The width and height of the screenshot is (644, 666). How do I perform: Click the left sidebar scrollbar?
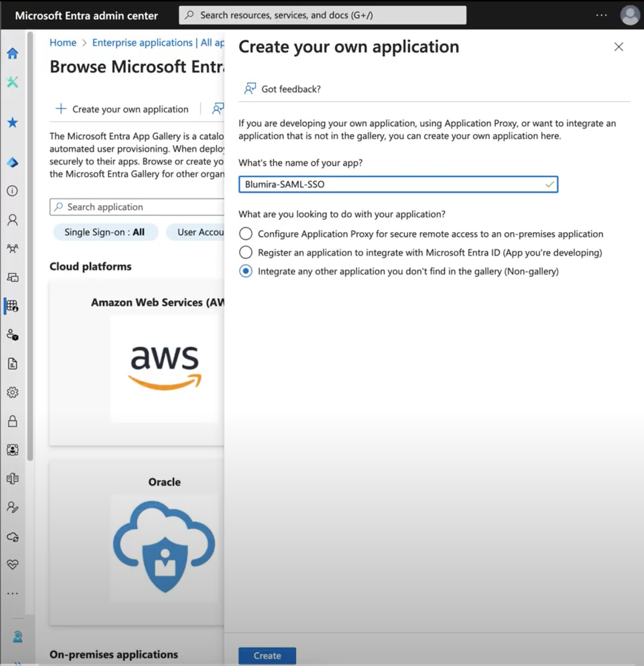pyautogui.click(x=30, y=246)
